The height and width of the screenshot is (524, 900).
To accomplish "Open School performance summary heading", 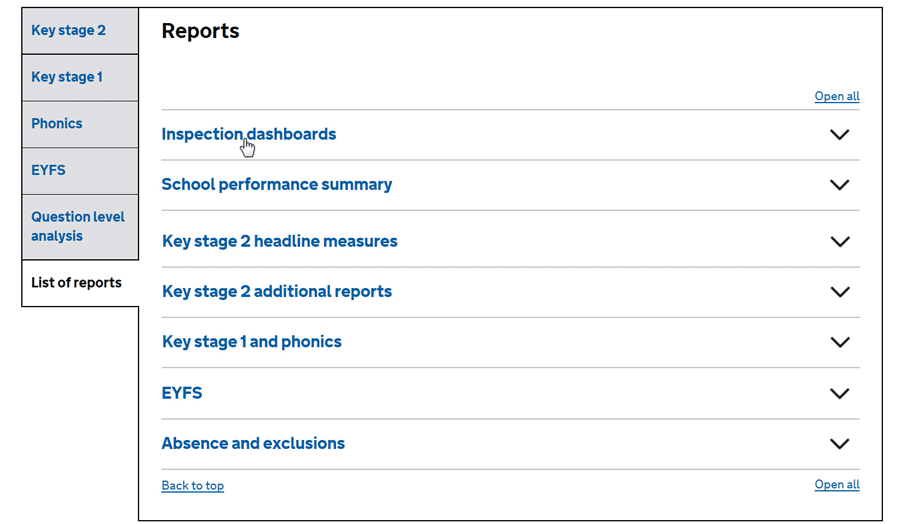I will (277, 184).
